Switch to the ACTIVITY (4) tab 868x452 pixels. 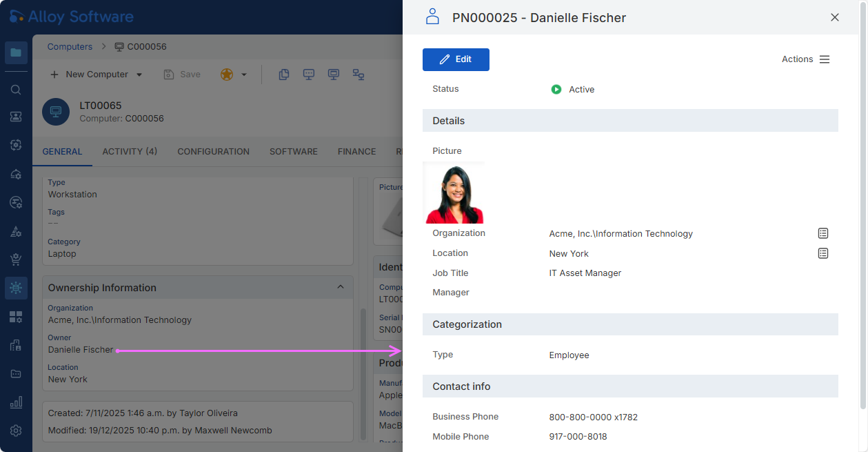point(130,152)
